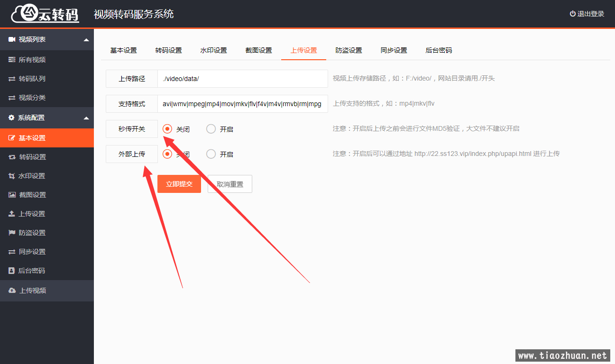Select 开启 radio for 外部上传
This screenshot has width=615, height=364.
(x=211, y=154)
